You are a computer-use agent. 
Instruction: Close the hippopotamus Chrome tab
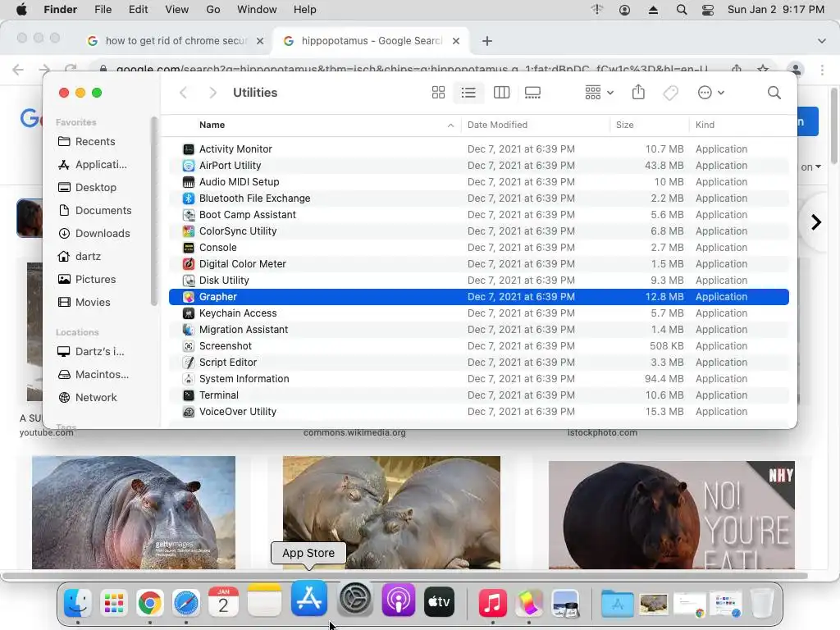coord(456,41)
